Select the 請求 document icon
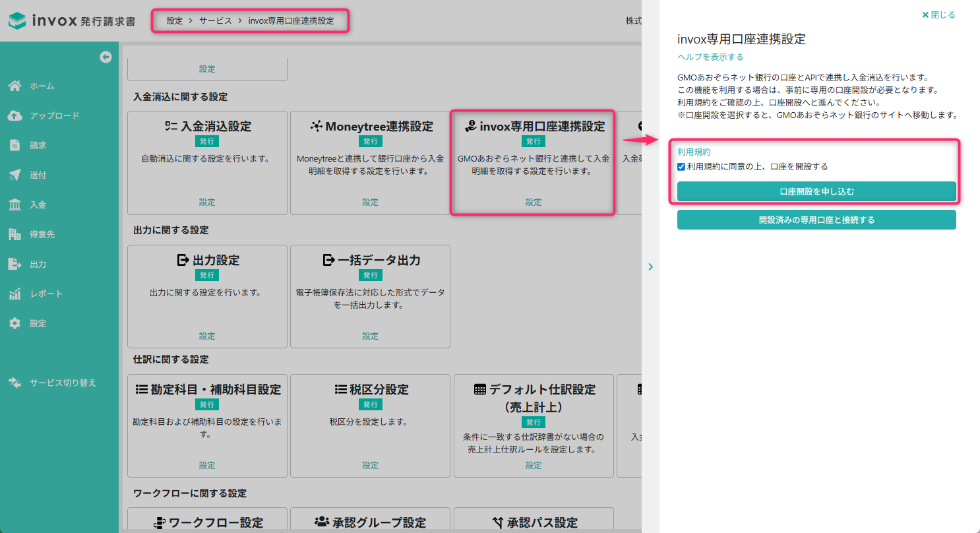980x533 pixels. [x=15, y=145]
